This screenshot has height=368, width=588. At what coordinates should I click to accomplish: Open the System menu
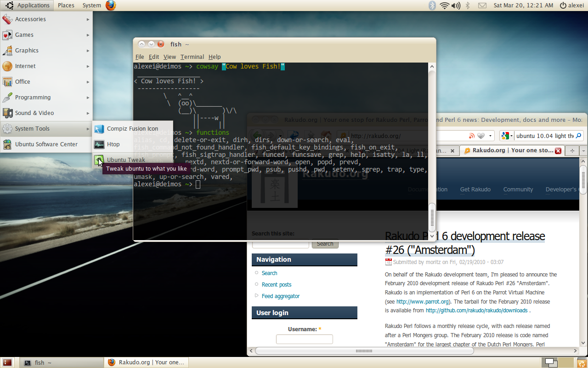pyautogui.click(x=91, y=6)
